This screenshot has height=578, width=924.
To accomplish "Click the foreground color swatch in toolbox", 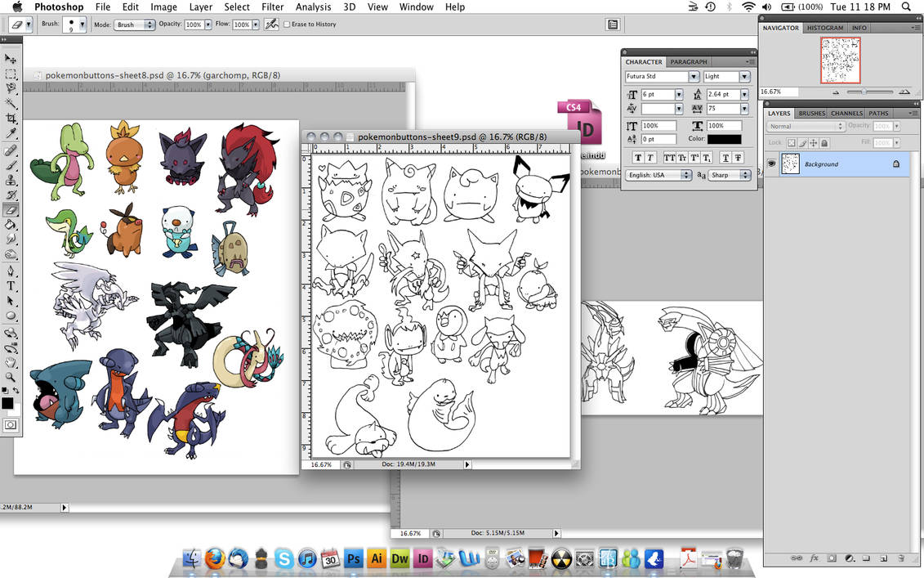I will pyautogui.click(x=7, y=403).
